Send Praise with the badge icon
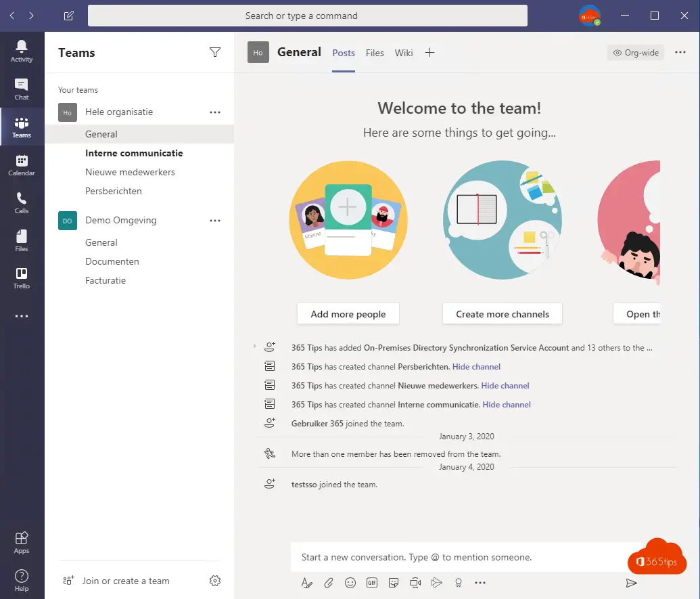The height and width of the screenshot is (599, 700). click(458, 583)
